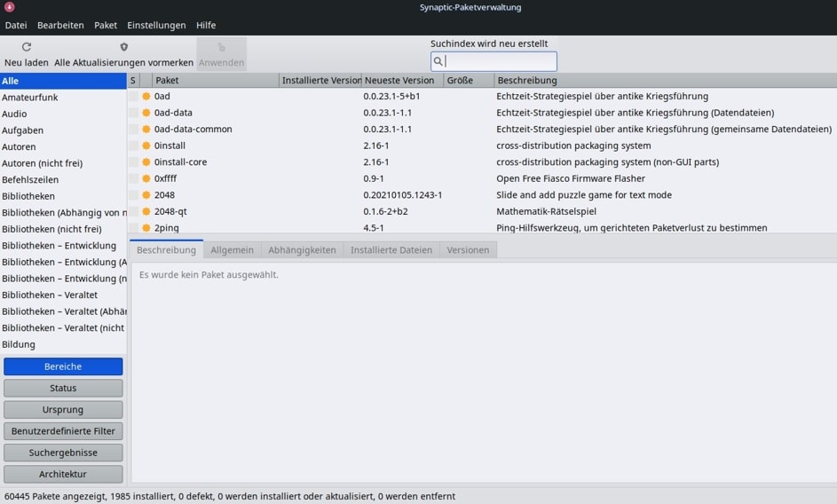Expand the Bearbeiten menu
Image resolution: width=837 pixels, height=504 pixels.
pos(60,26)
